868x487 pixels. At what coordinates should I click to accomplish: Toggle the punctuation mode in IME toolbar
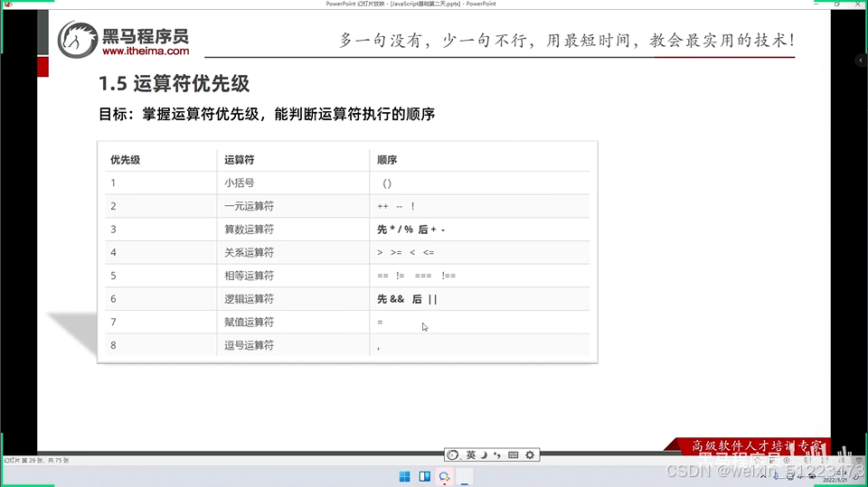(497, 454)
